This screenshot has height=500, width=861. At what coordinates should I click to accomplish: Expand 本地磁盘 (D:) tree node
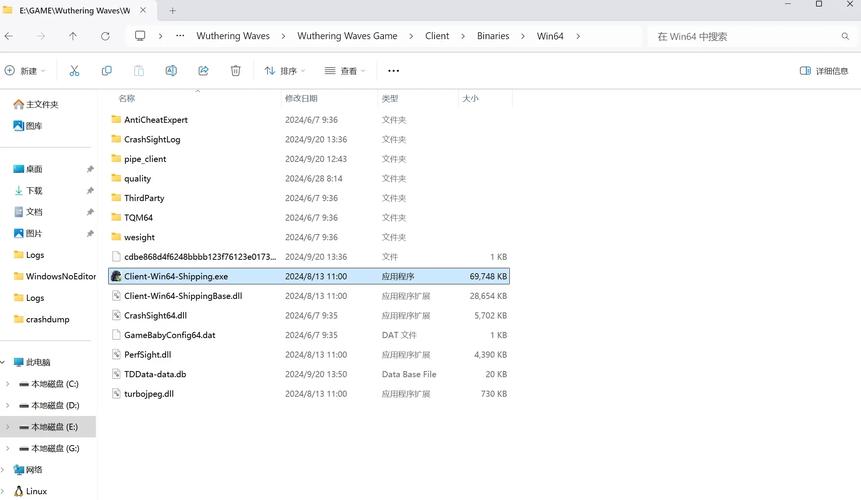[x=8, y=405]
